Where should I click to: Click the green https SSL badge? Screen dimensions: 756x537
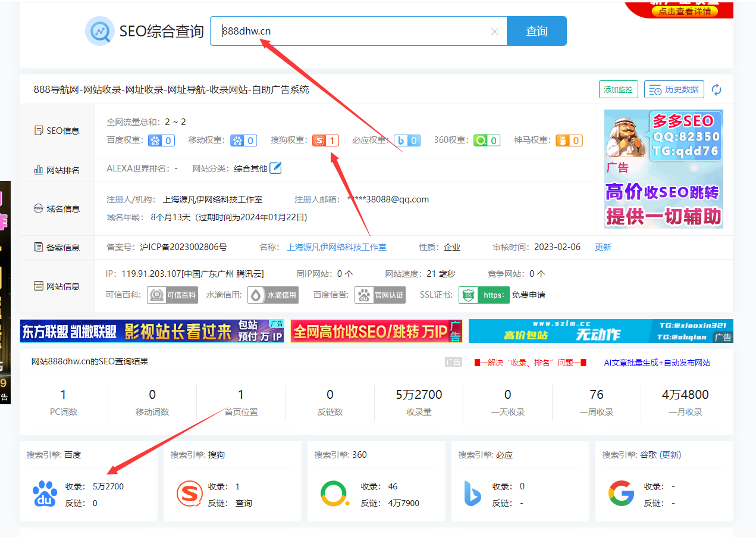pos(484,294)
